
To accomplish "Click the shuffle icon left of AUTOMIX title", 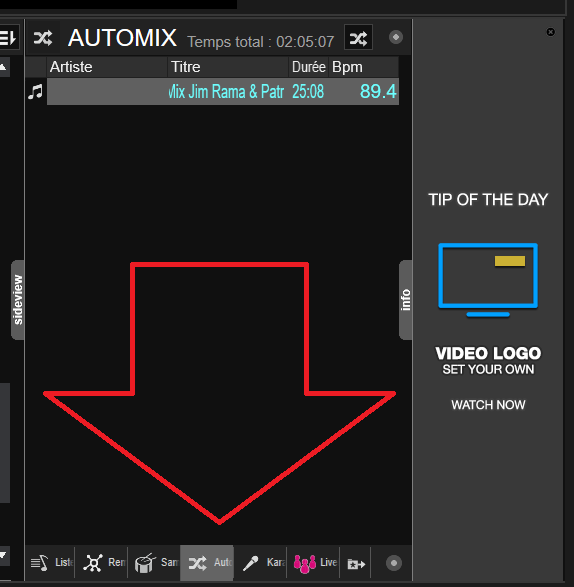I will pyautogui.click(x=43, y=38).
